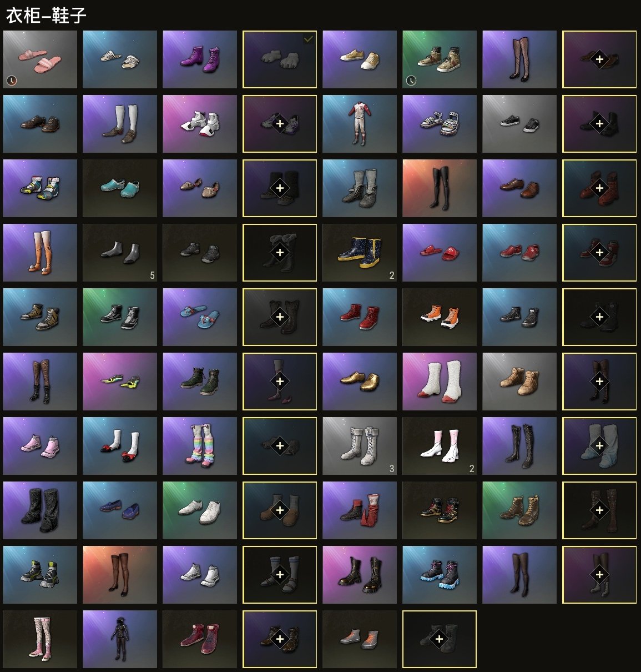The image size is (641, 672).
Task: Select the red slide sandals
Action: point(440,253)
